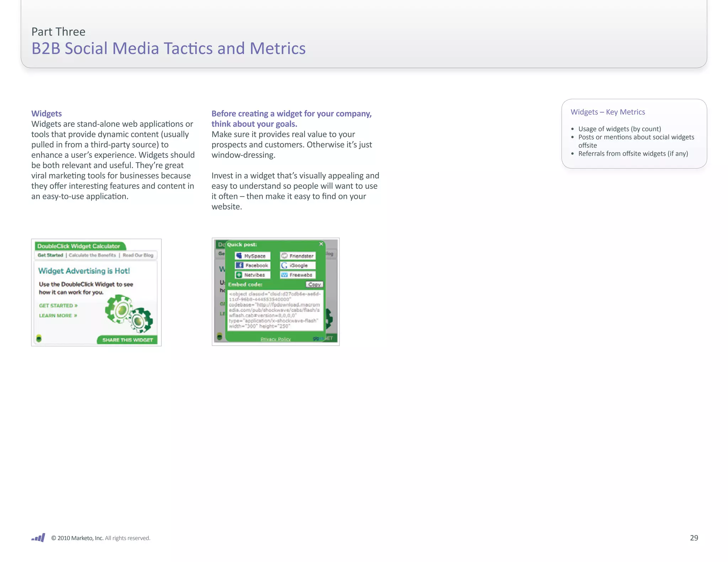Click the Marketo logo in the footer
This screenshot has width=728, height=562.
tap(38, 538)
